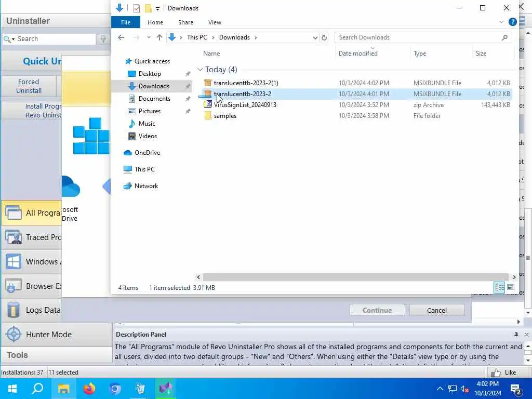
Task: Expand the address bar history dropdown
Action: (x=315, y=37)
